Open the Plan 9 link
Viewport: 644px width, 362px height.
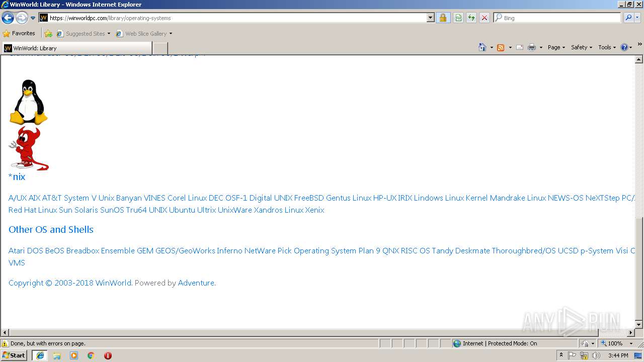tap(369, 251)
